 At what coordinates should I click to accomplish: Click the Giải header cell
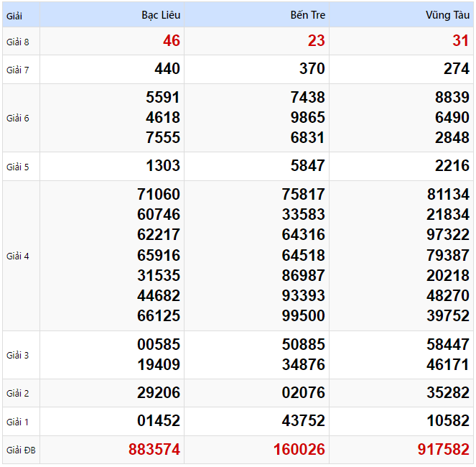(x=15, y=15)
